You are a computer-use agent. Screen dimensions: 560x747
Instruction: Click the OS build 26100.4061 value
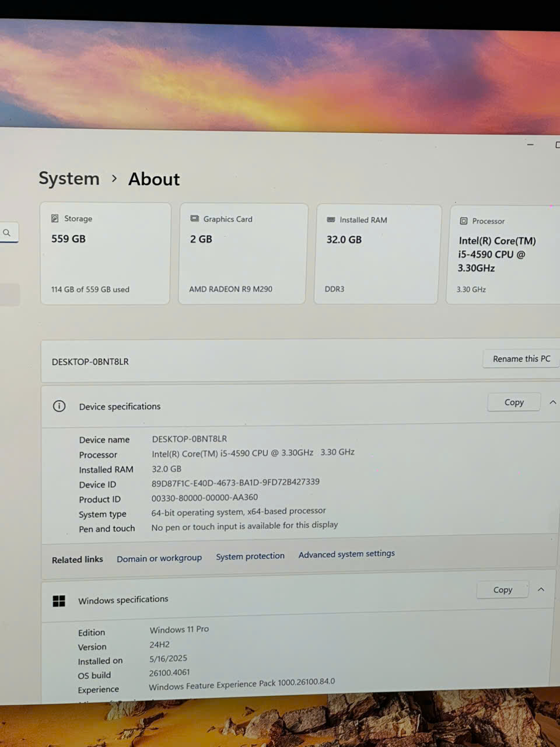coord(170,673)
